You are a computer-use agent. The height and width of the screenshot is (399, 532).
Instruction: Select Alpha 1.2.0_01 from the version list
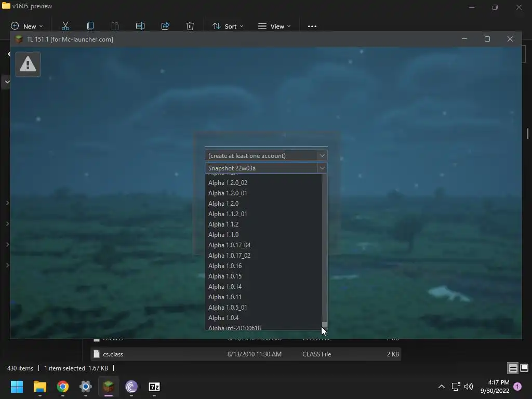(x=263, y=193)
